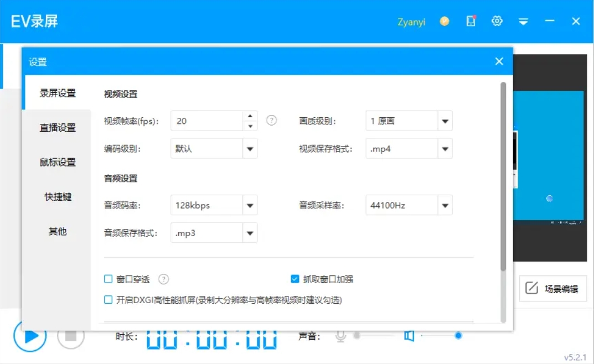
Task: Close the 设置 dialog
Action: (499, 61)
